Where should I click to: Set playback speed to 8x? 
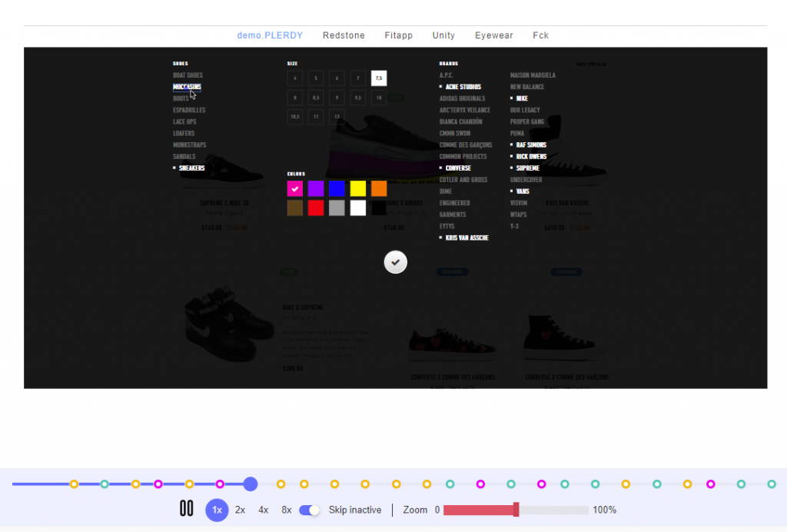point(287,510)
